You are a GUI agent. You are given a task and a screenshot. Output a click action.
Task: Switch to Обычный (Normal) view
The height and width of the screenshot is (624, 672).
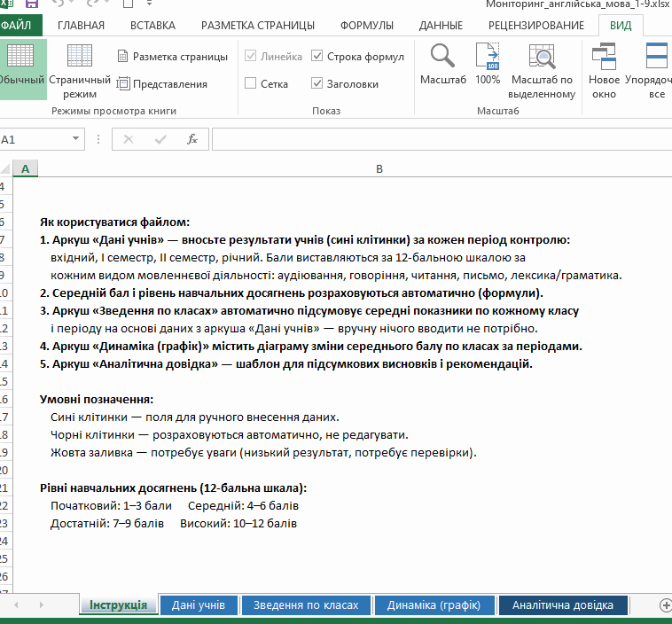21,69
